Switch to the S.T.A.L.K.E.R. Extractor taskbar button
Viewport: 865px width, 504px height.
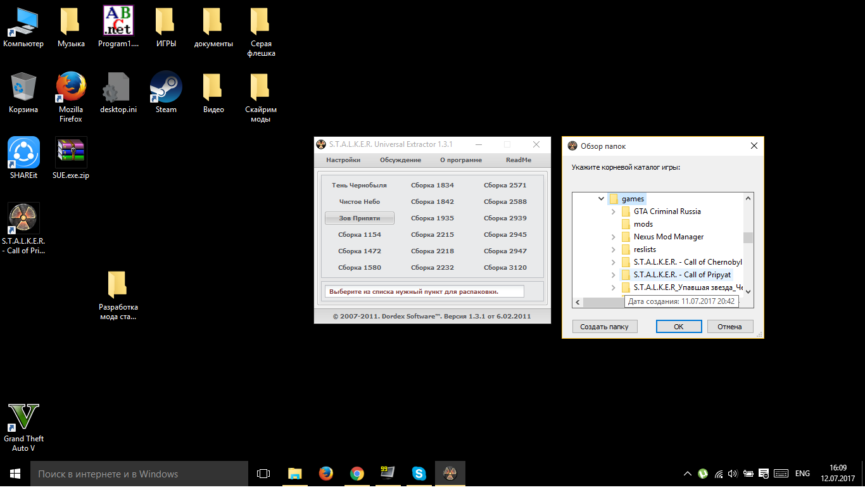coord(450,474)
